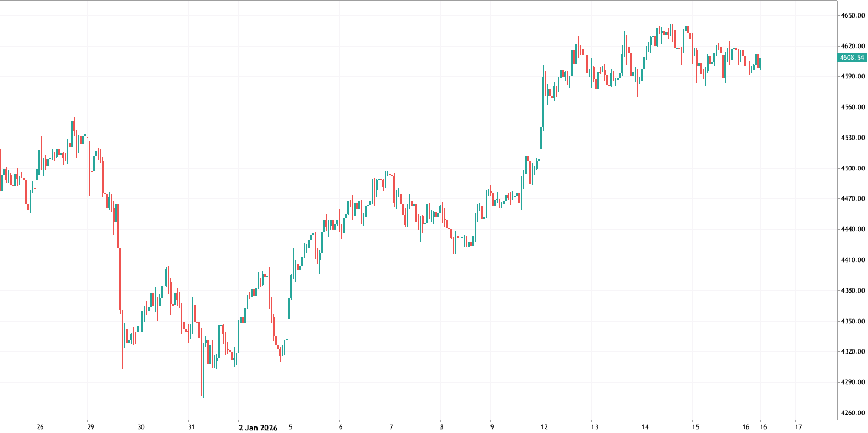Select date 5 on the time axis

290,428
